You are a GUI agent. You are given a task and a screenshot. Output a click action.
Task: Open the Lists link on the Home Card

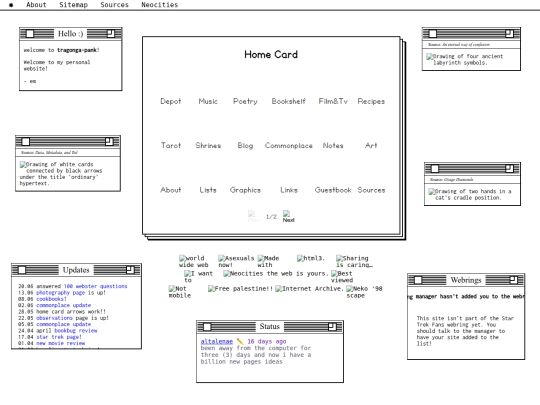208,190
